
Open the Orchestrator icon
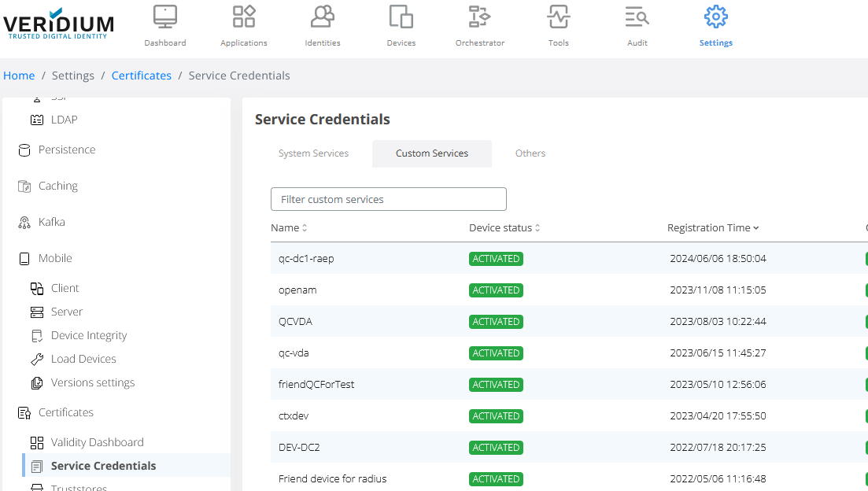[x=480, y=17]
